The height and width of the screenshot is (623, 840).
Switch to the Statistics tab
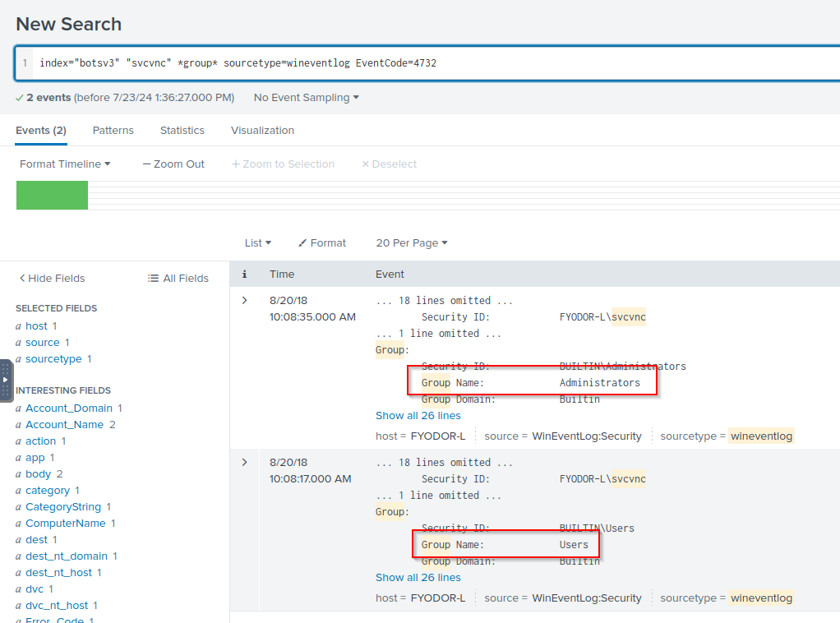tap(182, 131)
